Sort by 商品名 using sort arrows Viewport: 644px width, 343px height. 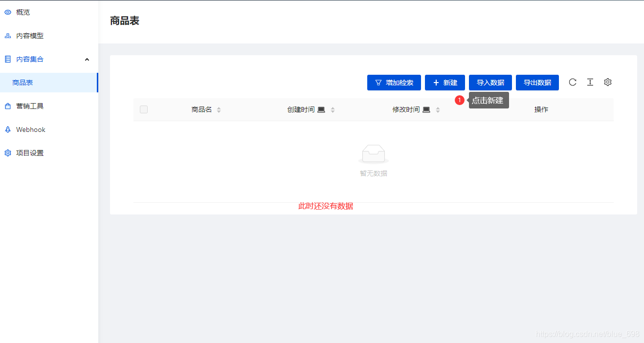tap(219, 110)
